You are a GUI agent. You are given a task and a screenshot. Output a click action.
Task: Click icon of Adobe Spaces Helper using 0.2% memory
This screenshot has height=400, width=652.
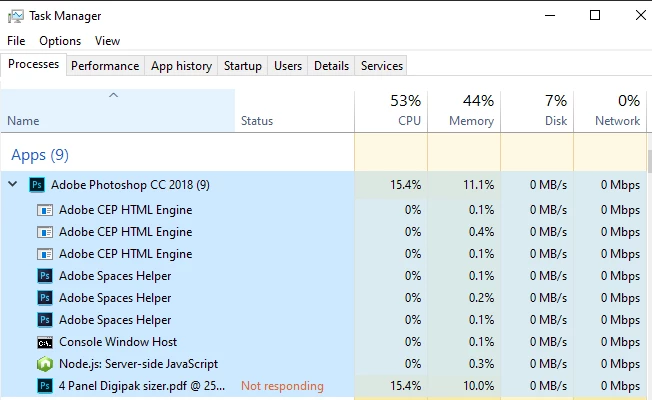point(45,298)
